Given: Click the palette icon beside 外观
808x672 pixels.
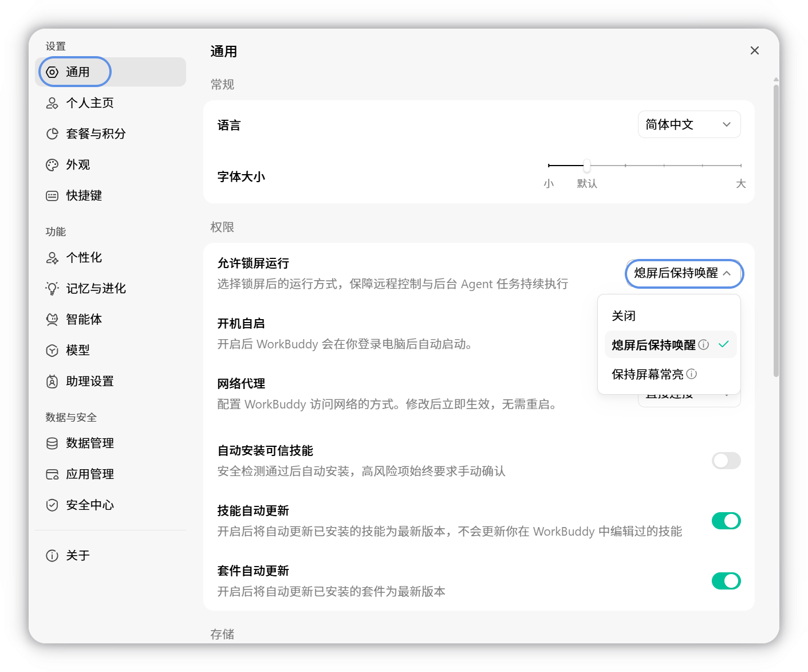Looking at the screenshot, I should point(52,165).
